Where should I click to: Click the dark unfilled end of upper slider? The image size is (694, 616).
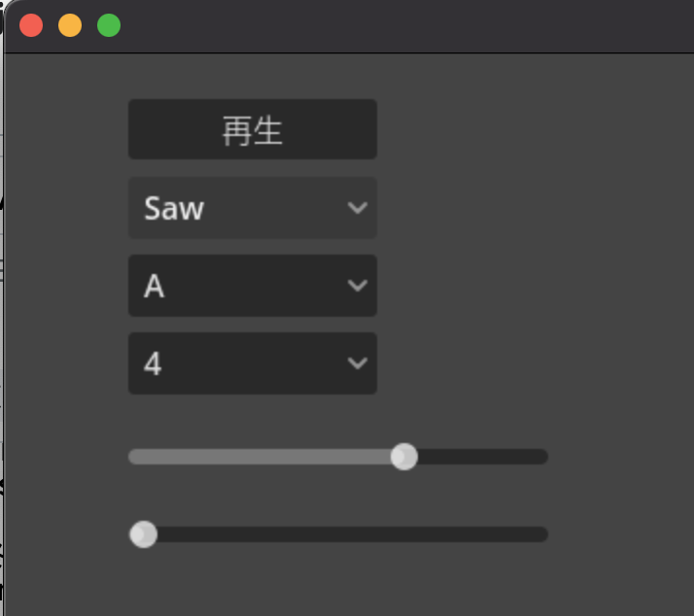[x=482, y=457]
